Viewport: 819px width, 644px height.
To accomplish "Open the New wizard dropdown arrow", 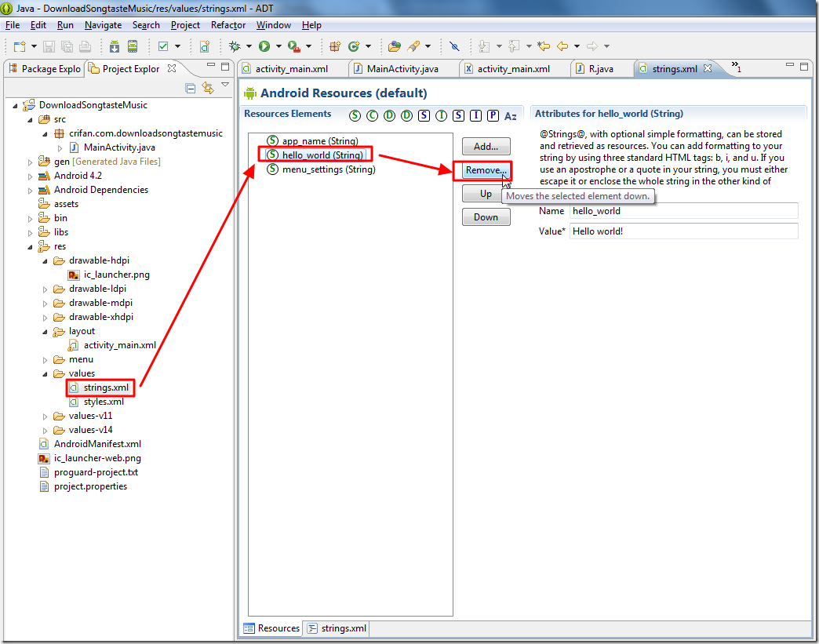I will [34, 46].
